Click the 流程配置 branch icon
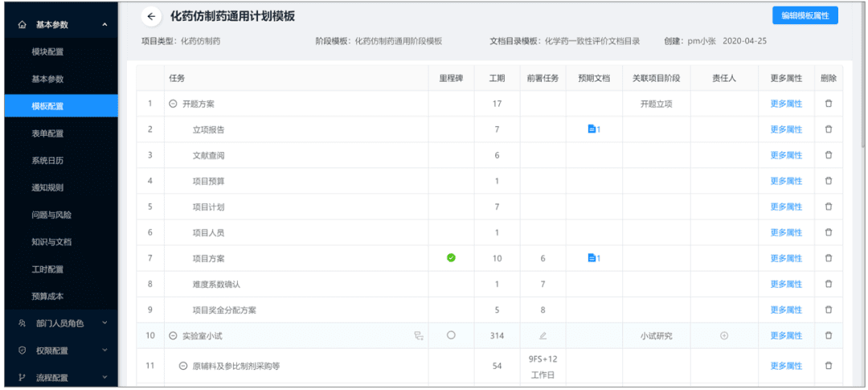This screenshot has width=868, height=390. click(x=23, y=378)
